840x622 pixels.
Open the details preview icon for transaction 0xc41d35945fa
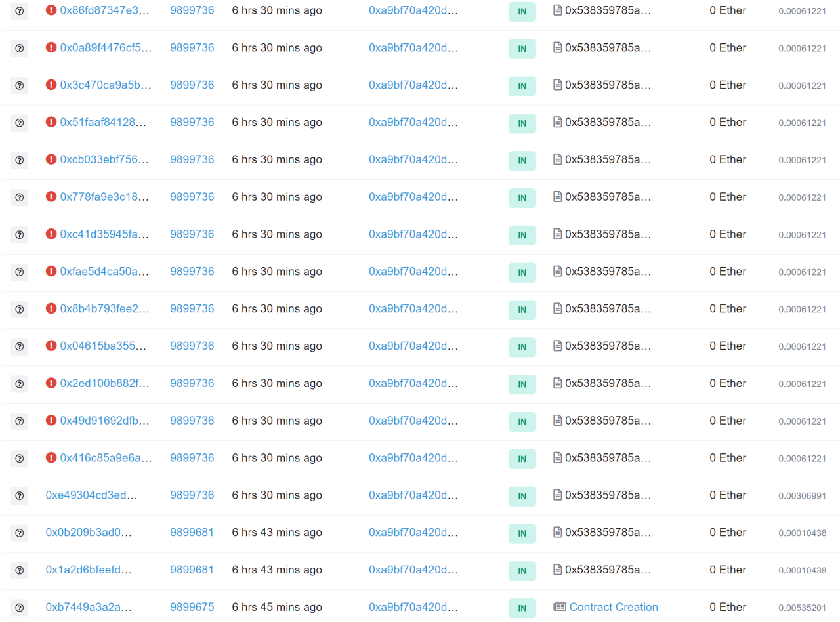20,235
